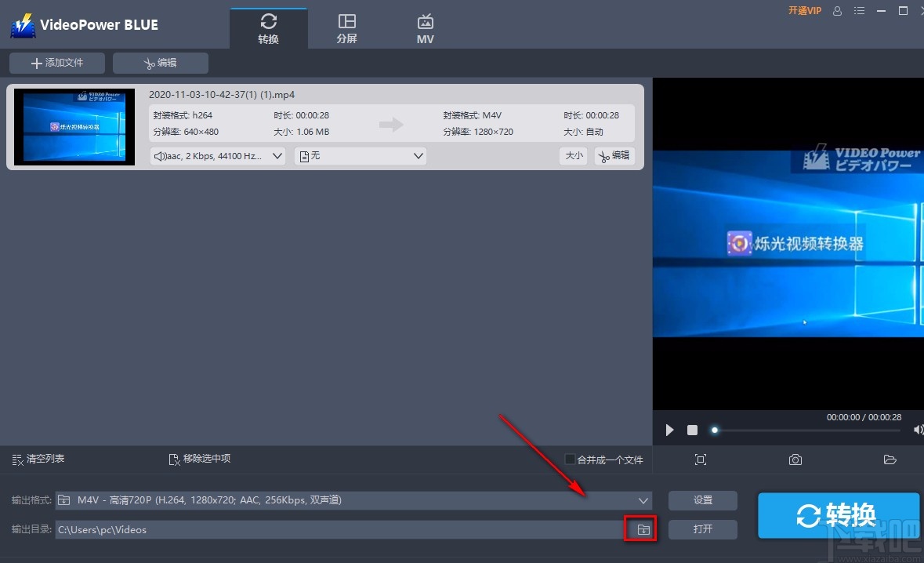Open the menu list icon next to the account icon
This screenshot has height=563, width=924.
tap(859, 10)
